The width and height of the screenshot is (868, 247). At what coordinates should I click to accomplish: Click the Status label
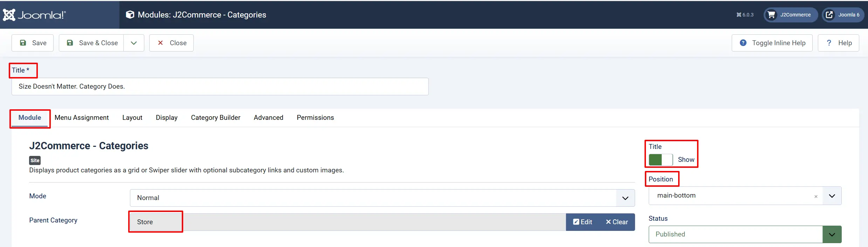tap(658, 219)
